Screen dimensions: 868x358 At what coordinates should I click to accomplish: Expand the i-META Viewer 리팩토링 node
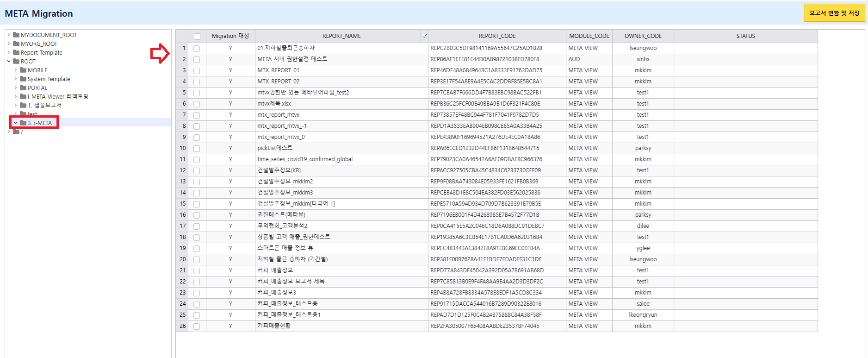point(16,96)
